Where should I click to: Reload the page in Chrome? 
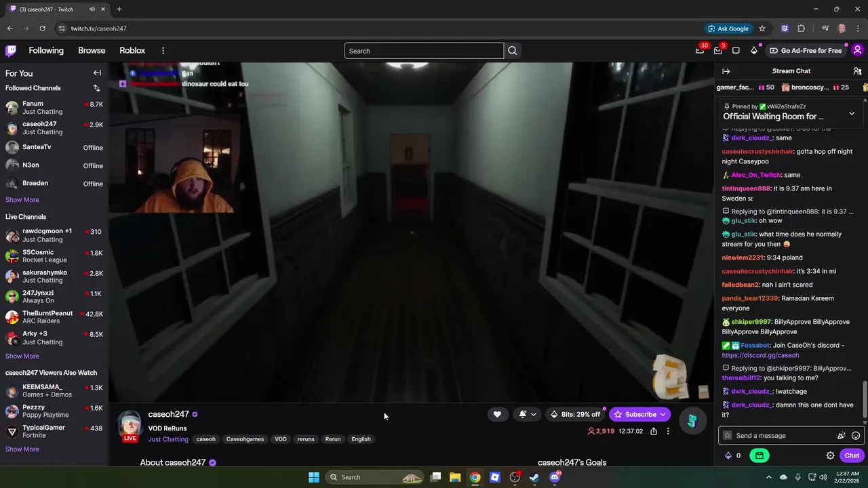(x=42, y=28)
